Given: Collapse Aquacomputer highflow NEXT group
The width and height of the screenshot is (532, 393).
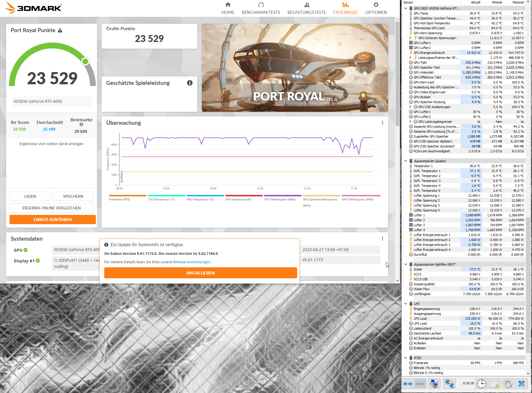Looking at the screenshot, I should tap(405, 264).
